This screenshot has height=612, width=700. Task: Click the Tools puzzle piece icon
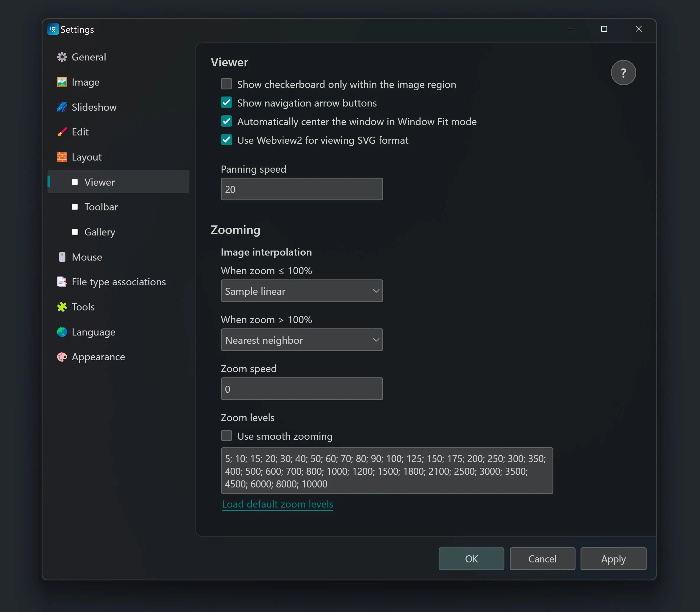[62, 307]
